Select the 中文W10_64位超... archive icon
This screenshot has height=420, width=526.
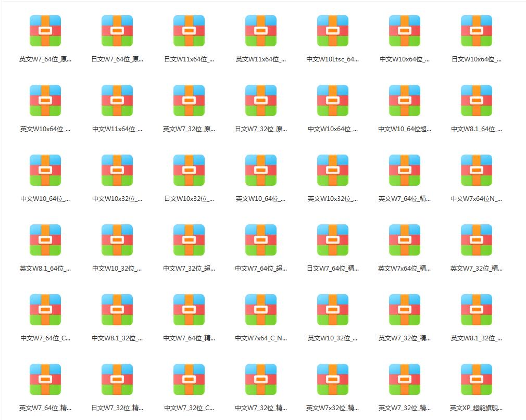[x=405, y=100]
